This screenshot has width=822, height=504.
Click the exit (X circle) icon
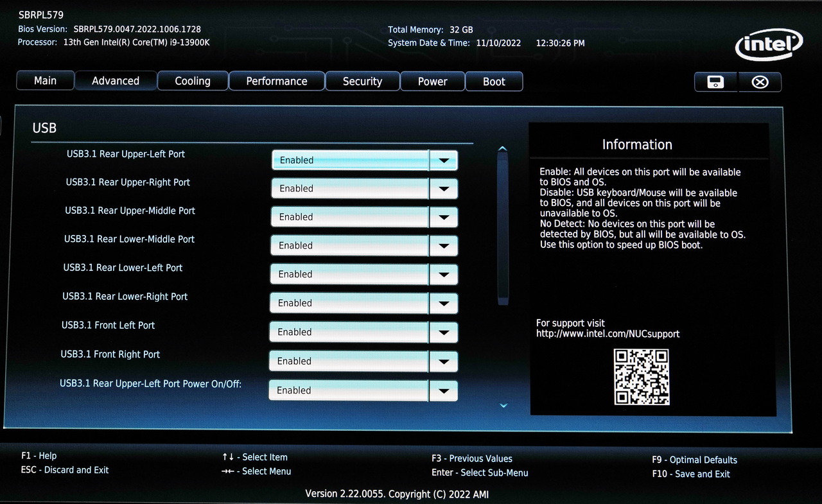[760, 82]
